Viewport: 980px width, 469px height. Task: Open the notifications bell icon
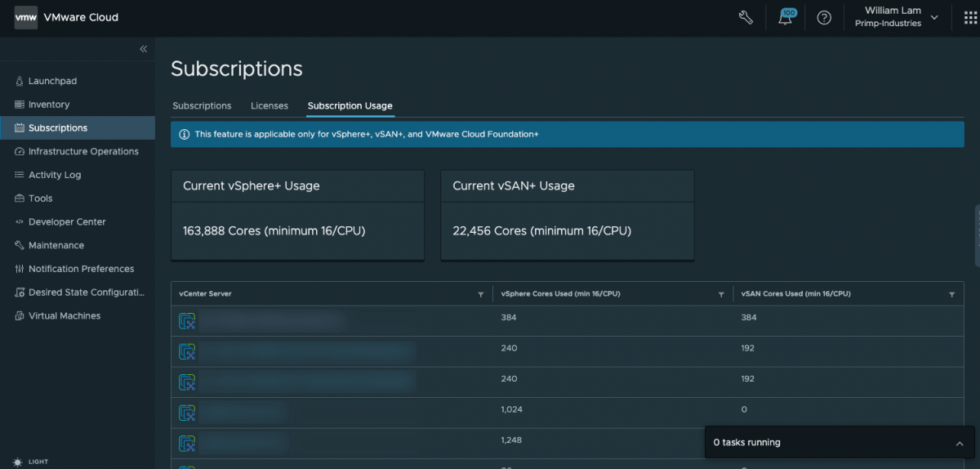(786, 17)
